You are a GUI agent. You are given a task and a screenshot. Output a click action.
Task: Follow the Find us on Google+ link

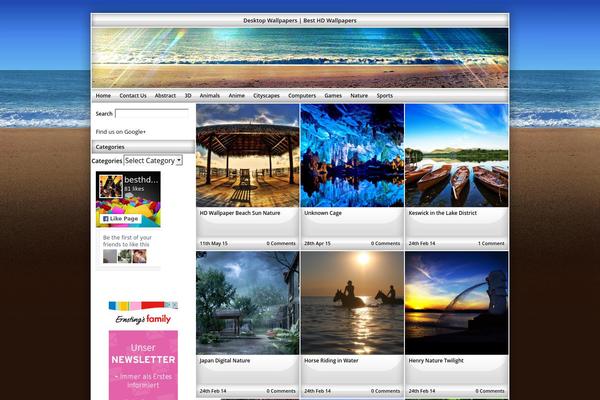[121, 132]
